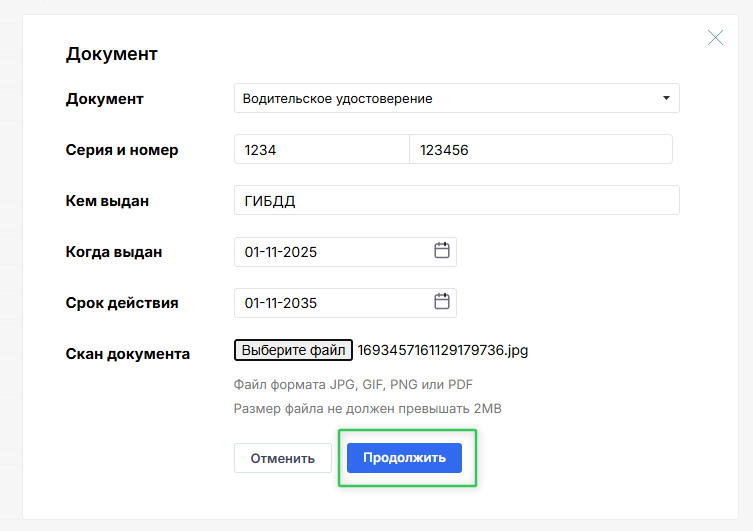The width and height of the screenshot is (753, 531).
Task: Open the calendar picker for Когда выдан
Action: click(x=442, y=251)
